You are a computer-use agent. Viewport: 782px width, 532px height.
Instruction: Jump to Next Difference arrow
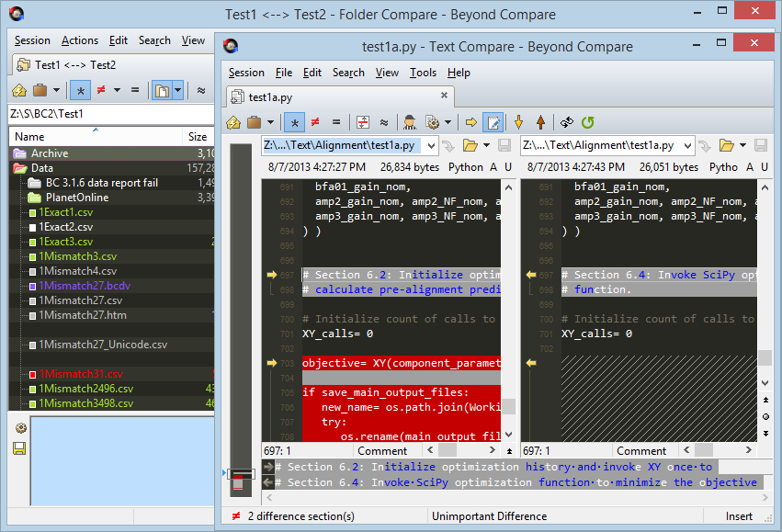pos(518,122)
